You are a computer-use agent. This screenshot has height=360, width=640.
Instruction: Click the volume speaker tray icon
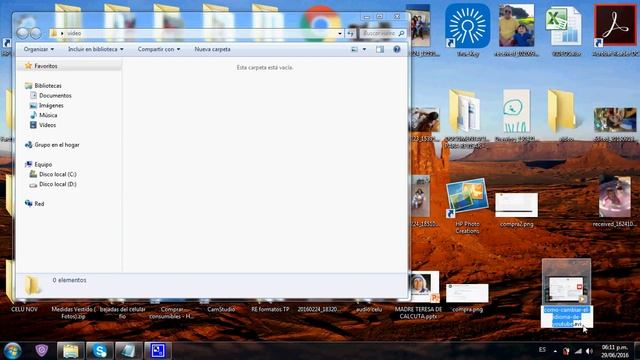[x=589, y=351]
